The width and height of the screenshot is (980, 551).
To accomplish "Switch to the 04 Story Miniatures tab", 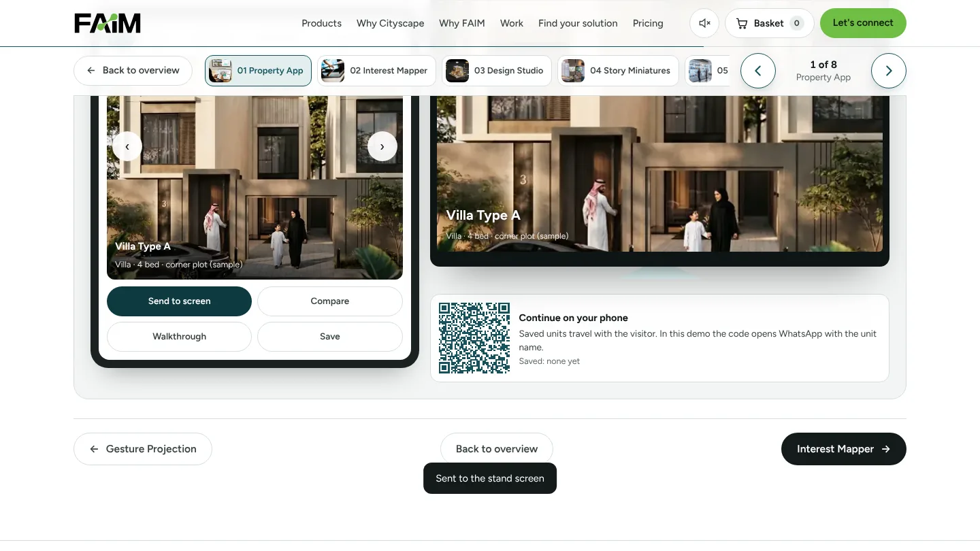I will pyautogui.click(x=618, y=71).
